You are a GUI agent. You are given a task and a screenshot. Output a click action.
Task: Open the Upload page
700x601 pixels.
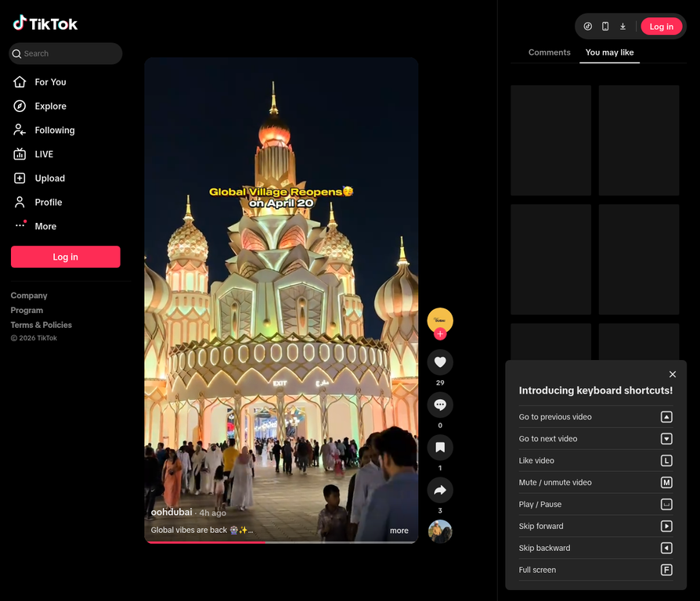[x=47, y=178]
